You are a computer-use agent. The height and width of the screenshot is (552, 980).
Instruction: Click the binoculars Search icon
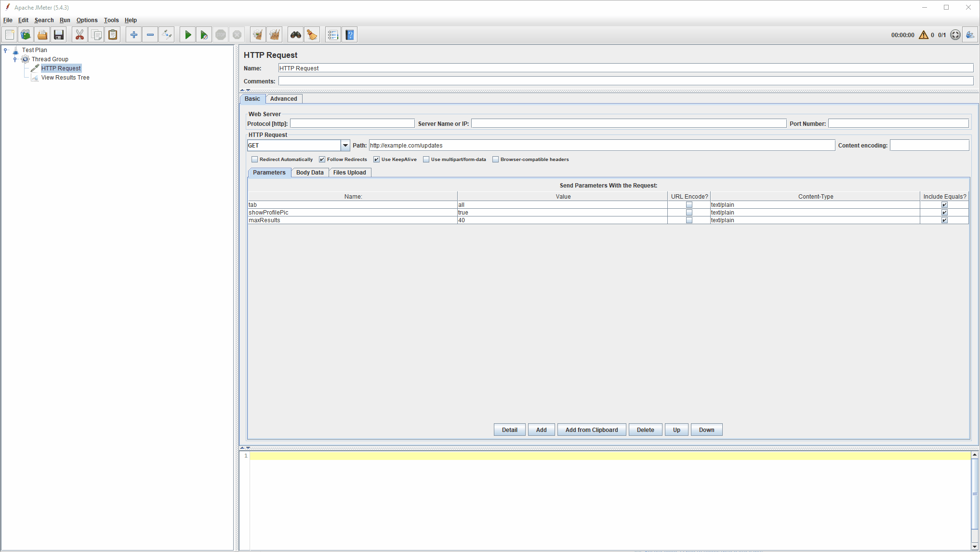coord(295,35)
